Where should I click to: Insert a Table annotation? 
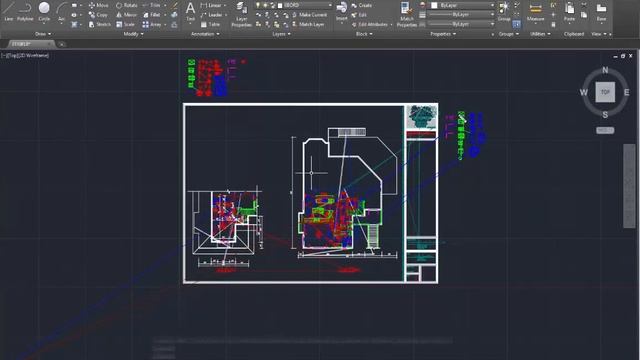coord(210,24)
